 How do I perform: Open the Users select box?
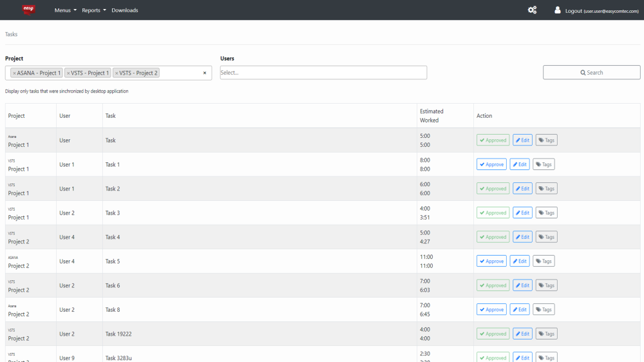pyautogui.click(x=323, y=73)
